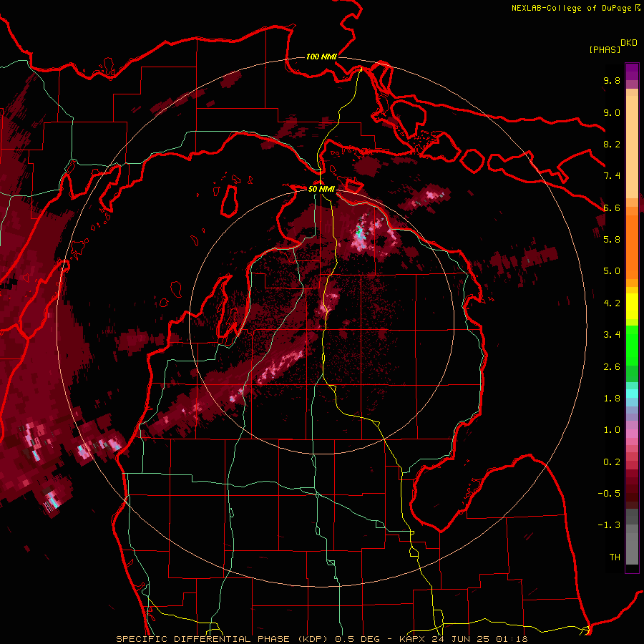Select the 100 NMI range ring label
644x644 pixels.
point(321,57)
